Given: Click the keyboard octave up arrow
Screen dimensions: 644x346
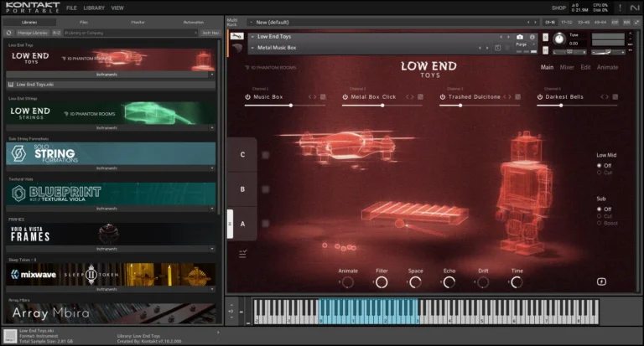Looking at the screenshot, I should click(x=231, y=305).
